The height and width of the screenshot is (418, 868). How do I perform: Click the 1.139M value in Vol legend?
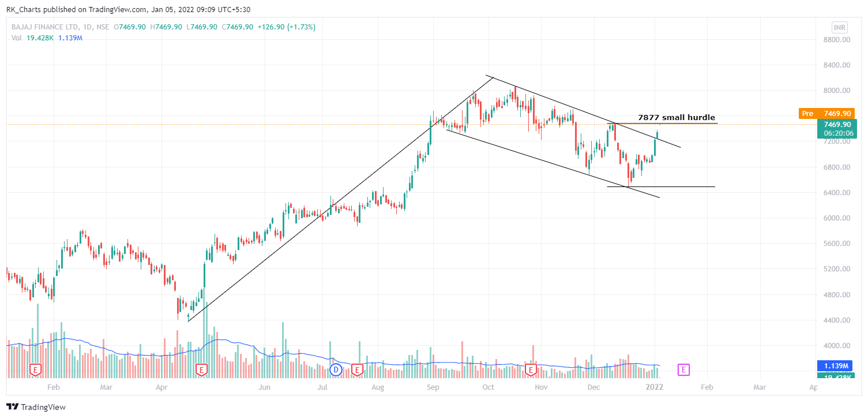[x=70, y=38]
